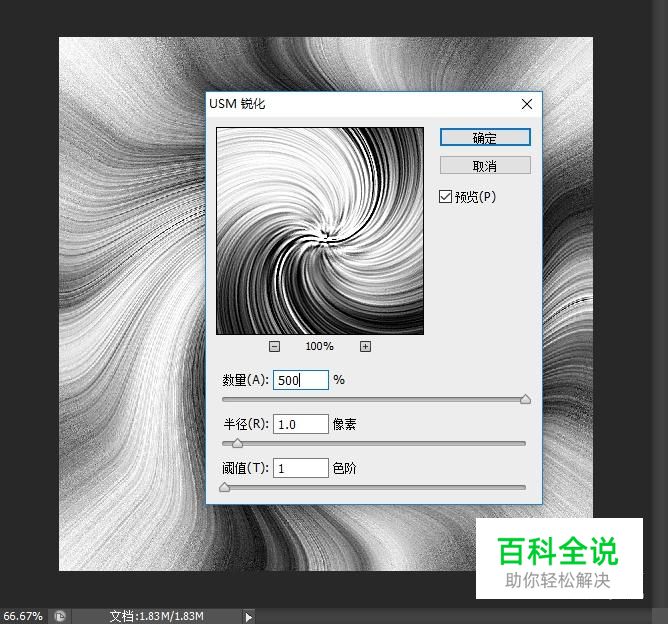This screenshot has width=668, height=624.
Task: Click the 半径(R) input field
Action: 301,424
